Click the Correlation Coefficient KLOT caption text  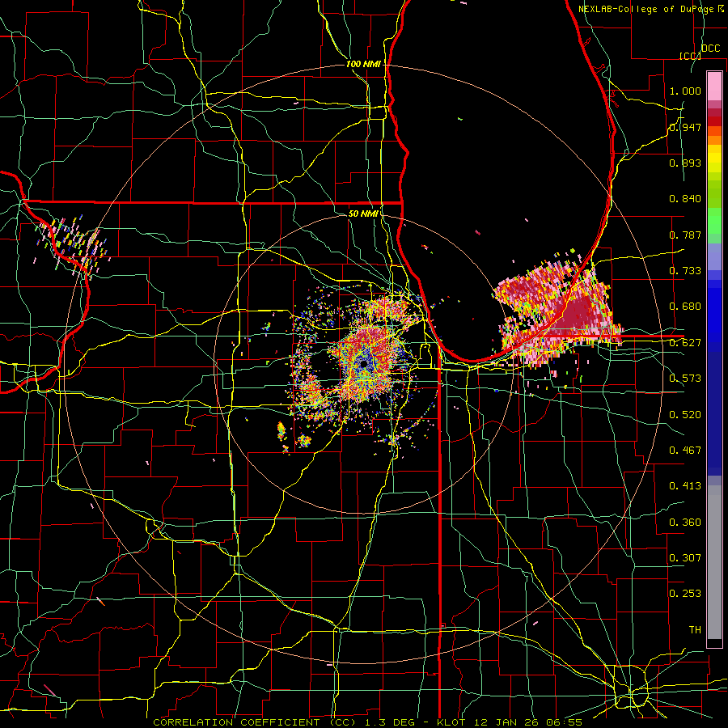(367, 722)
